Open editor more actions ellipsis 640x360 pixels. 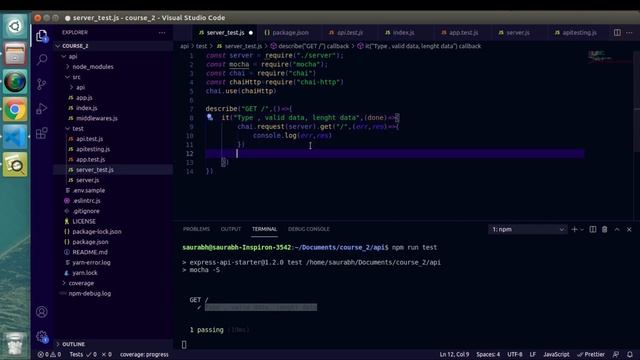click(629, 32)
